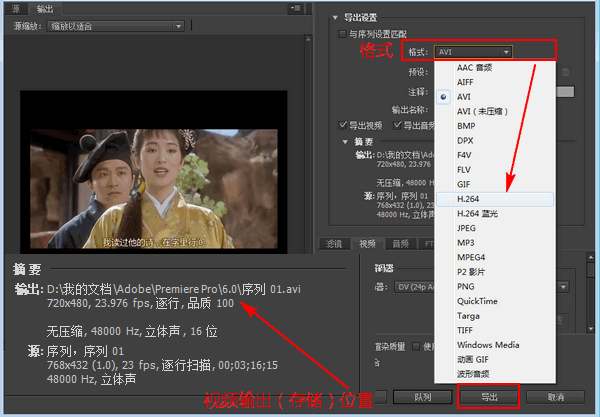Choose TIFF format

(495, 330)
